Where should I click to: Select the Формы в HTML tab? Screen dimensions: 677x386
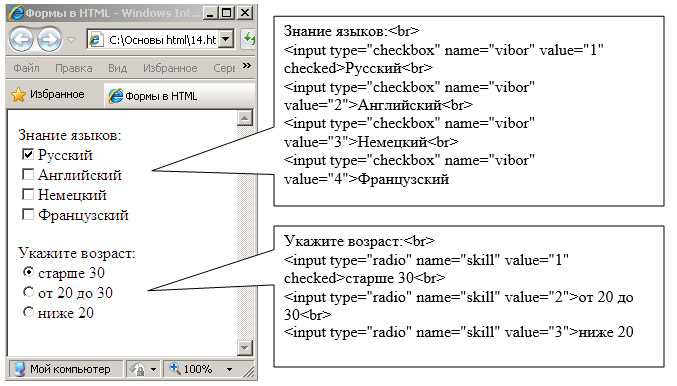(x=180, y=95)
